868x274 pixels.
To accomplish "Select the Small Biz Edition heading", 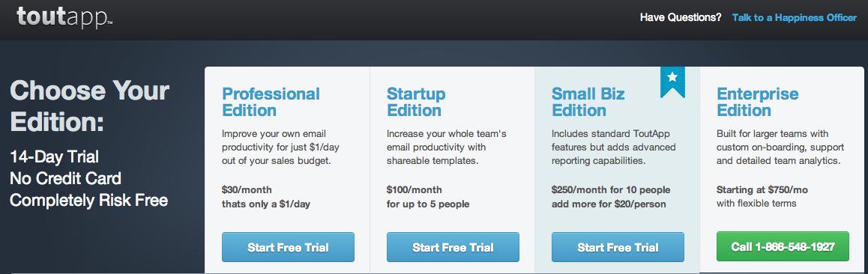I will [x=588, y=103].
